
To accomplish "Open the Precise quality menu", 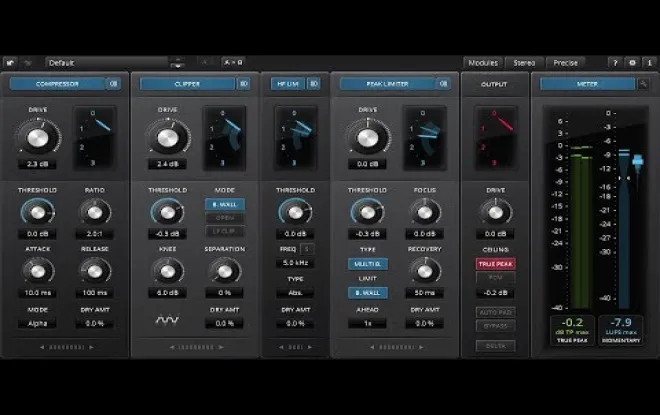I will pyautogui.click(x=566, y=63).
